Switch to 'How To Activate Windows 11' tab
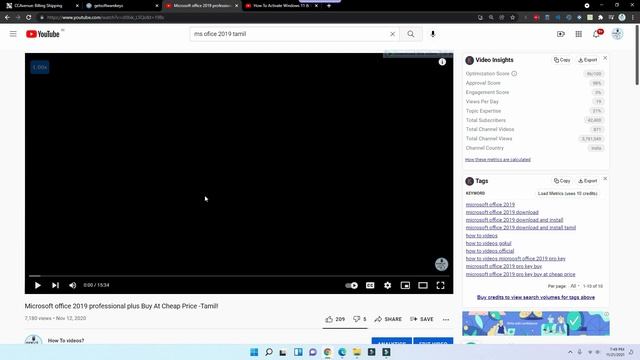The width and height of the screenshot is (640, 360). click(282, 6)
